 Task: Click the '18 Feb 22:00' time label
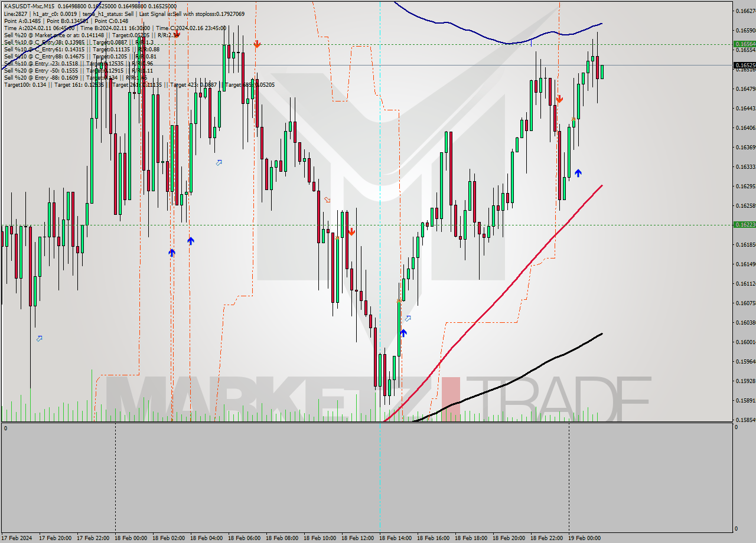point(546,538)
